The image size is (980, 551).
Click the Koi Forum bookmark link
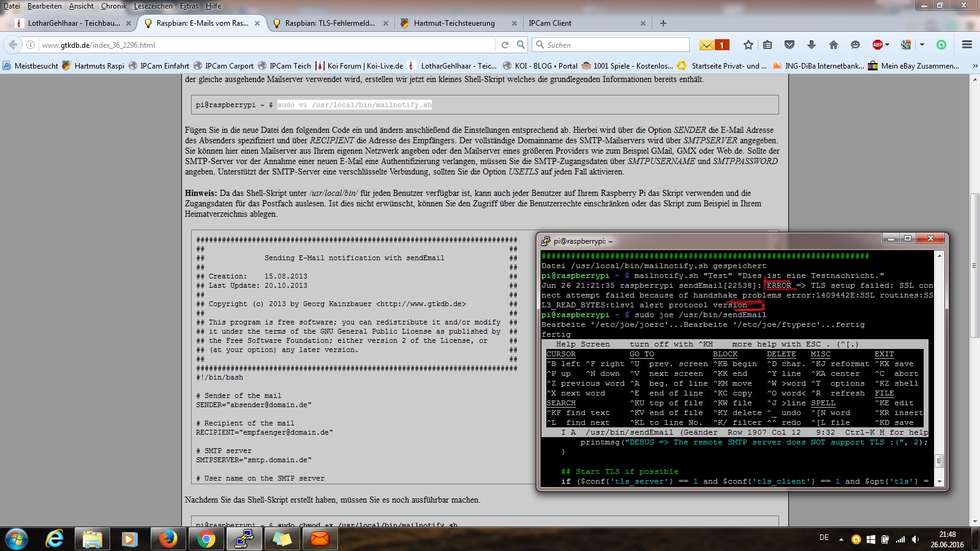click(364, 66)
